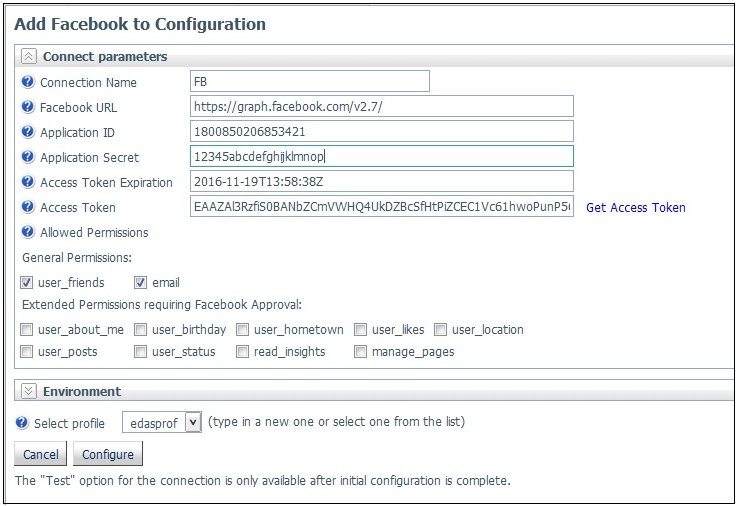
Task: Click the Environment section title
Action: [x=82, y=391]
